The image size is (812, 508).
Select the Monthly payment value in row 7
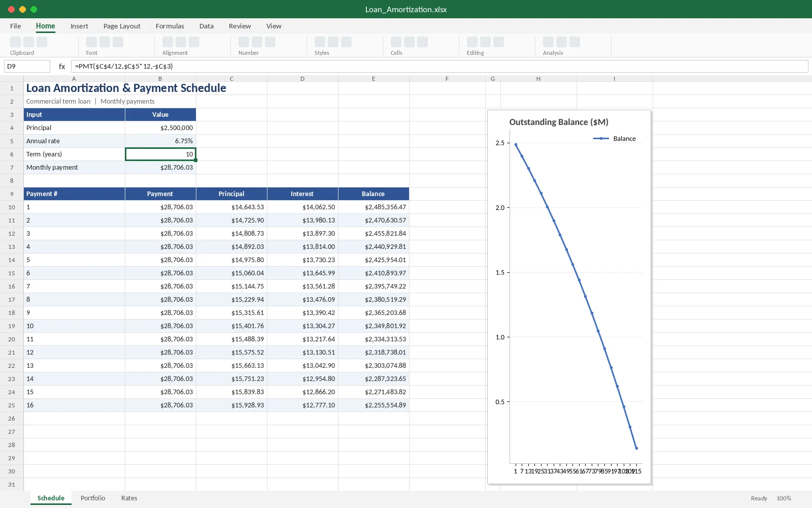(x=160, y=167)
